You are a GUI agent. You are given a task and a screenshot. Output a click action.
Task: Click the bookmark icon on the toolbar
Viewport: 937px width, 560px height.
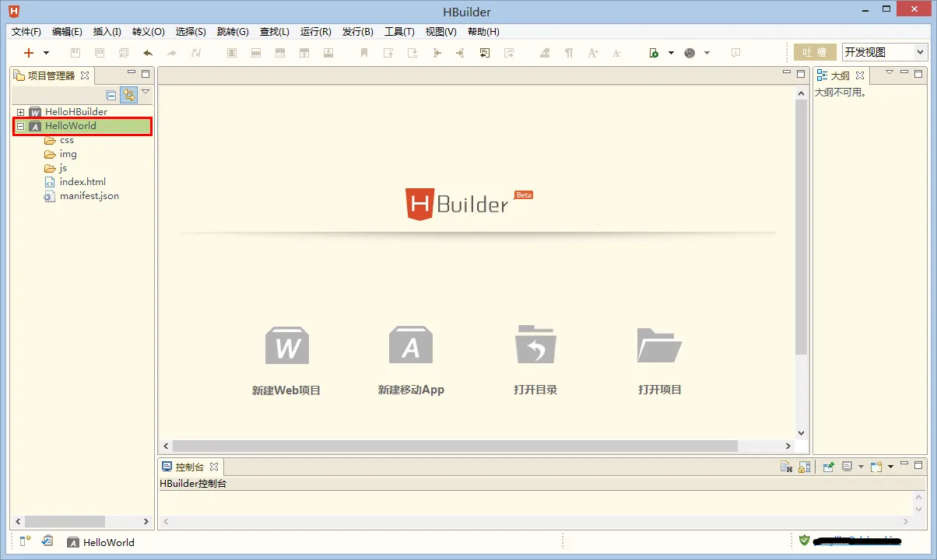(x=363, y=52)
